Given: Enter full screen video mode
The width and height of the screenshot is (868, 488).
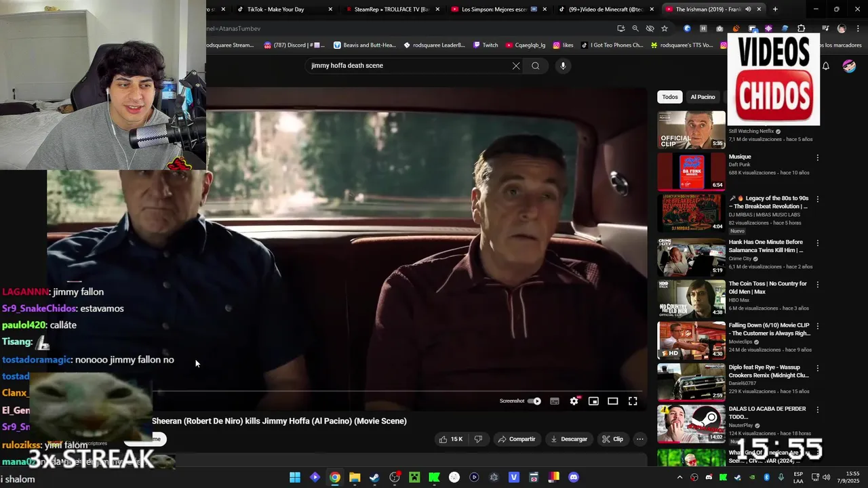Looking at the screenshot, I should (x=633, y=401).
